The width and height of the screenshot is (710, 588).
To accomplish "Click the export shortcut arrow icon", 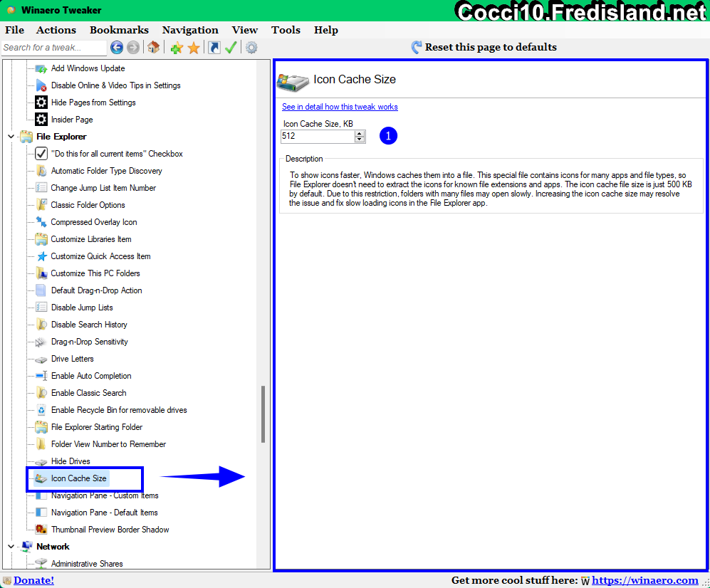I will tap(214, 47).
